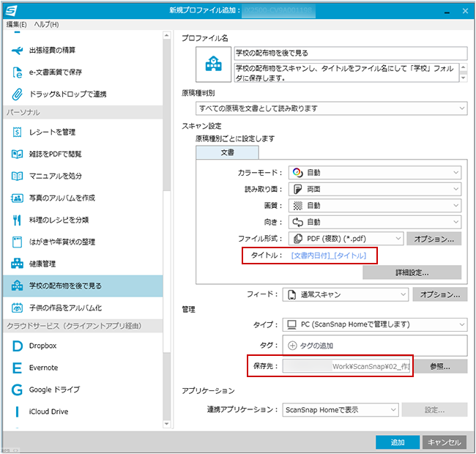Click the キャンセル button
The image size is (476, 454).
pyautogui.click(x=445, y=442)
